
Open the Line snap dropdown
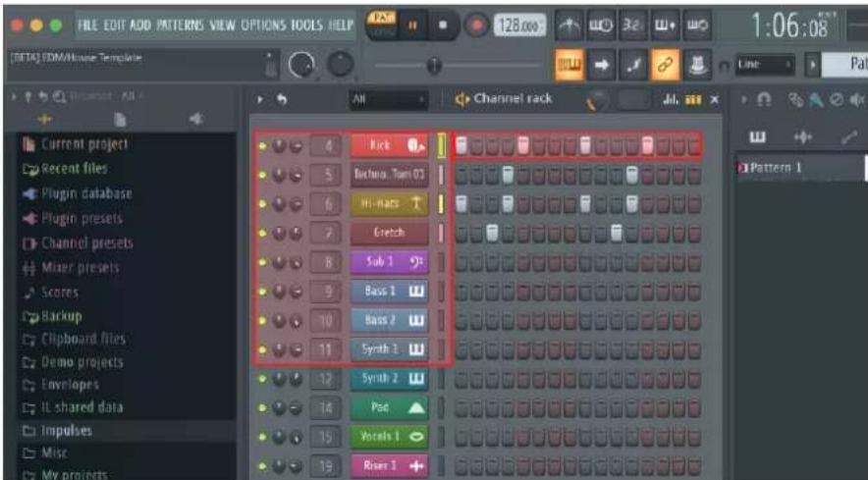pyautogui.click(x=765, y=66)
